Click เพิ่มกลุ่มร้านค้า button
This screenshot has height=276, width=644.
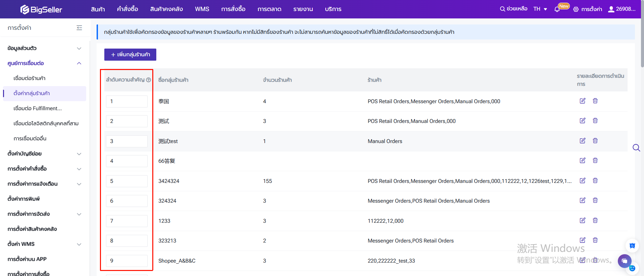[x=130, y=55]
